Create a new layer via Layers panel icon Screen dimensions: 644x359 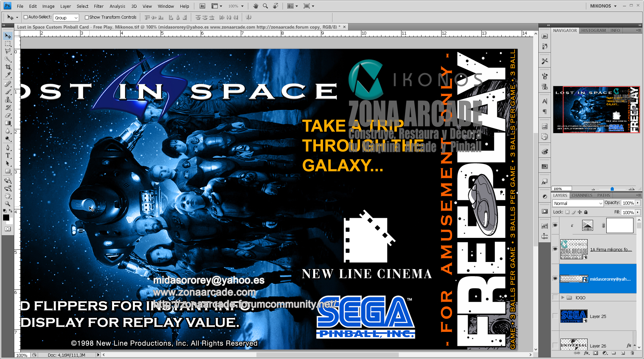(623, 353)
